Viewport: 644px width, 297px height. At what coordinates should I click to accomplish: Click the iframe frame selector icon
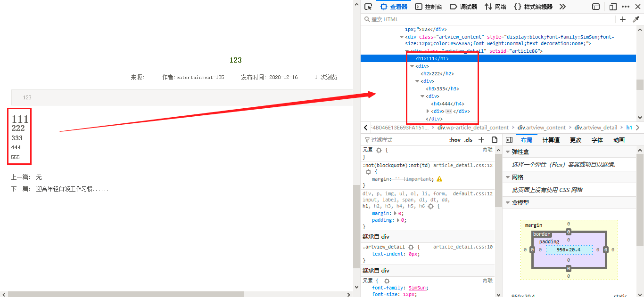[x=596, y=7]
